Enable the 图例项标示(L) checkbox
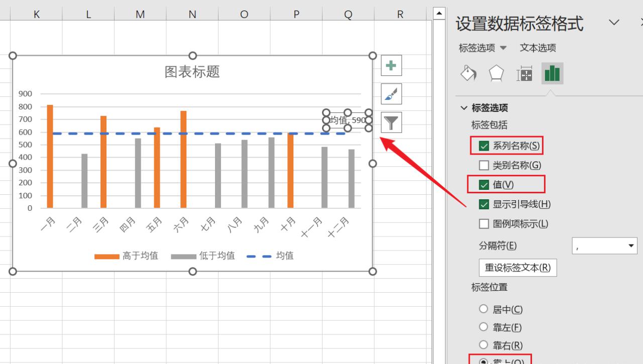This screenshot has width=643, height=364. [484, 224]
